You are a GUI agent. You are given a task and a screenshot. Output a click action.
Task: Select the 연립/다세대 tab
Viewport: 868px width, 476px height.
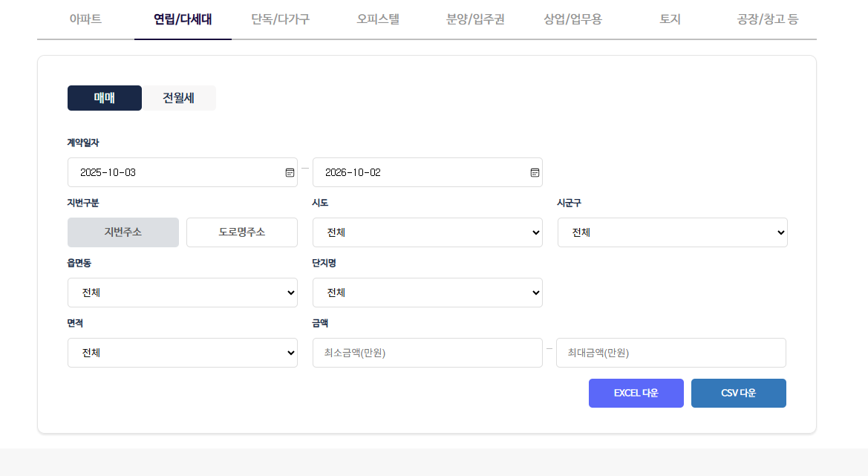pos(183,19)
